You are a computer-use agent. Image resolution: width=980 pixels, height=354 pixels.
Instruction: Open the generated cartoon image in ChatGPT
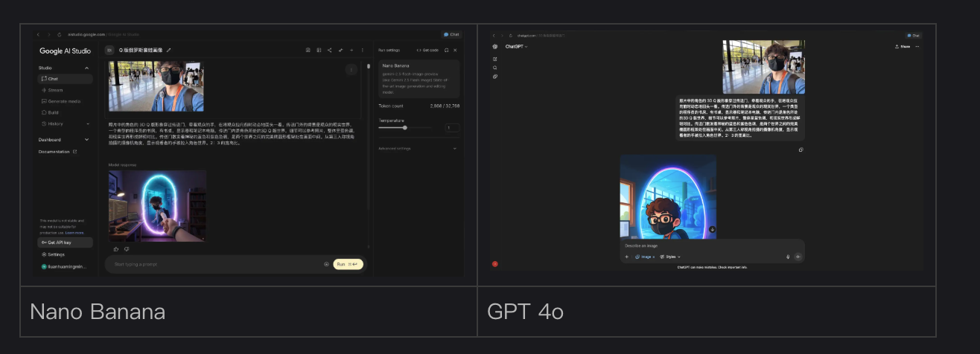[x=668, y=196]
